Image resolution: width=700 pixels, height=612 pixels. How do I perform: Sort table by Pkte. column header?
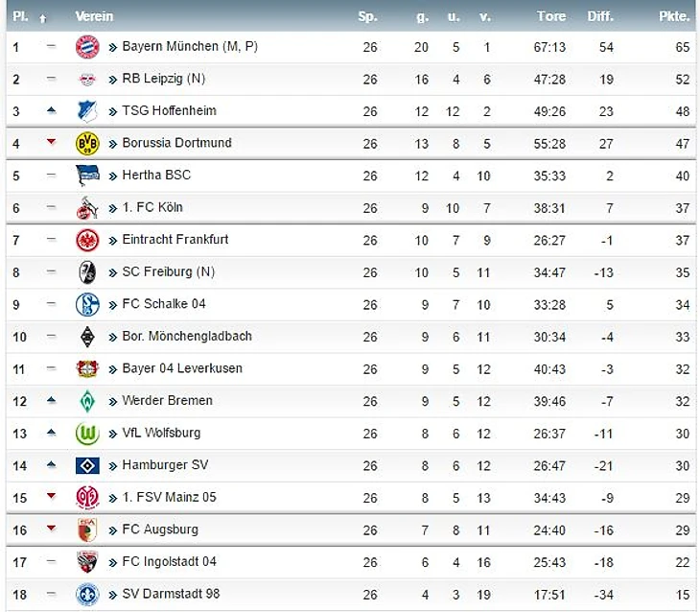674,16
